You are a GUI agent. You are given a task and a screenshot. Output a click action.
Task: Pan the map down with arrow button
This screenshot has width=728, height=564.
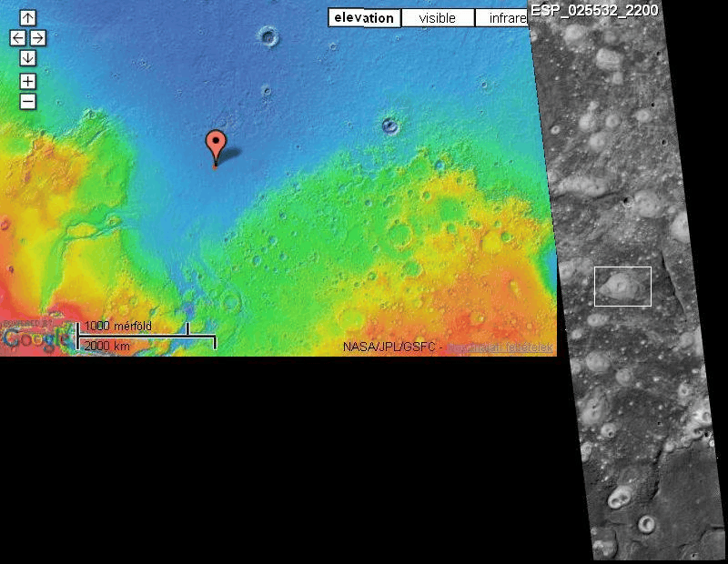(x=28, y=58)
